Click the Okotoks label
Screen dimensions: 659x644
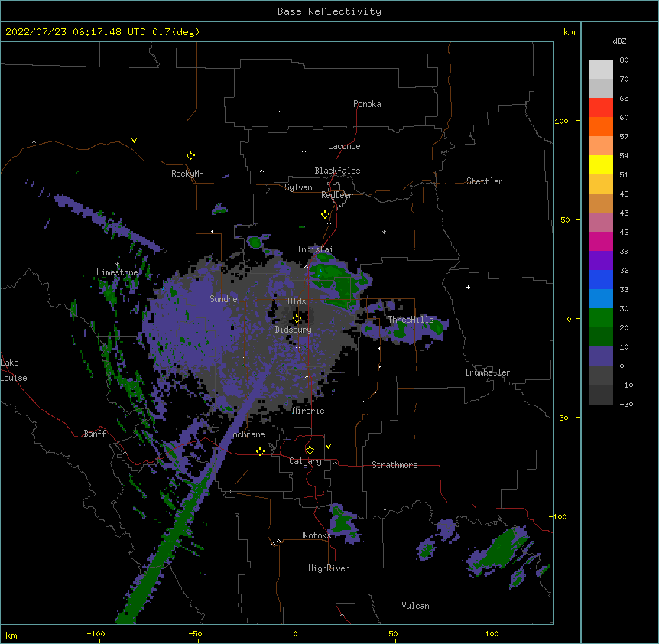pos(315,535)
